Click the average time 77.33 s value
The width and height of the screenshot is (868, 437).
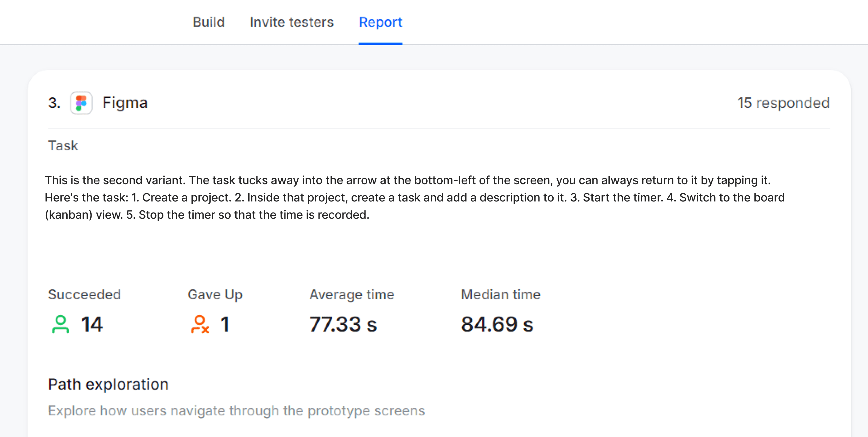click(343, 324)
